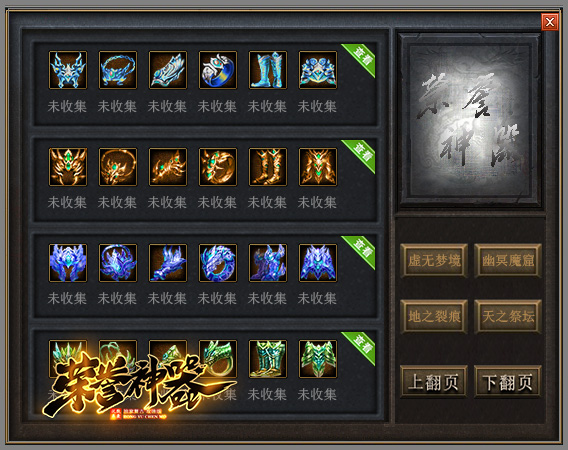Click the blue chest armor icon
The image size is (568, 450).
318,70
